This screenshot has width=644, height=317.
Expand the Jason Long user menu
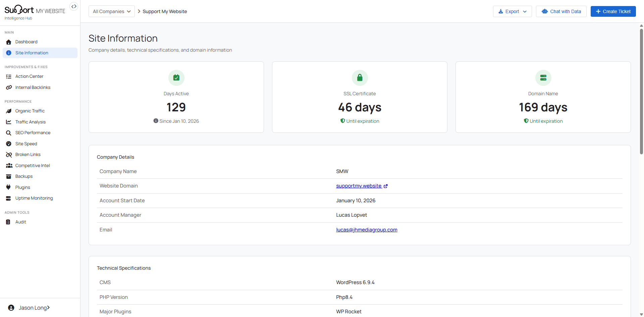point(34,308)
